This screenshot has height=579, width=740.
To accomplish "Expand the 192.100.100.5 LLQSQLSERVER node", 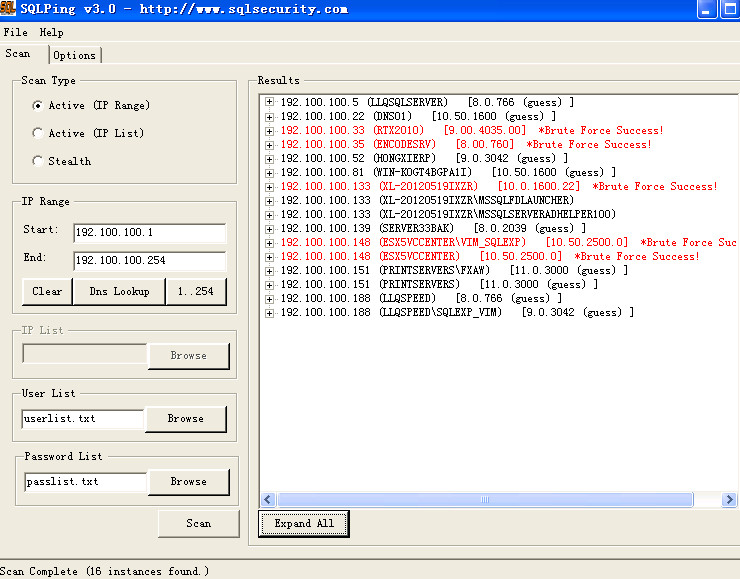I will (269, 102).
